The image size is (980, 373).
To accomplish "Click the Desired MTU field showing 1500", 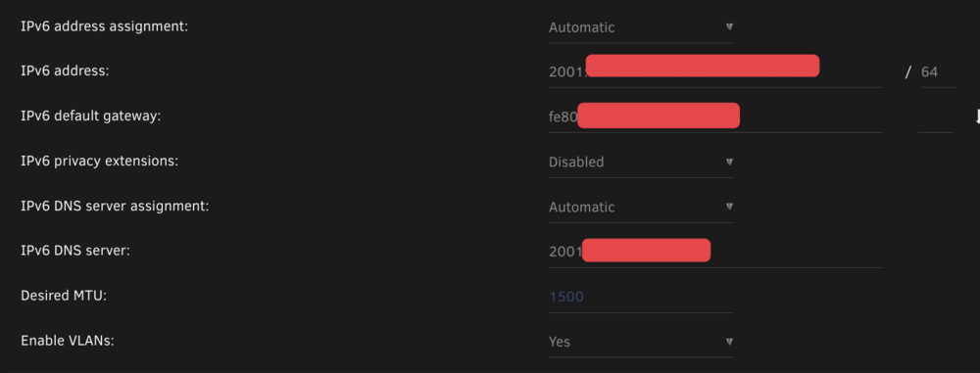I will (x=641, y=297).
